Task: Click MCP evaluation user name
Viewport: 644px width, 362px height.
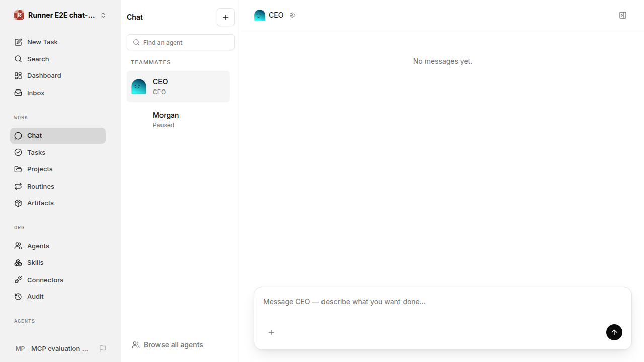Action: (59, 348)
